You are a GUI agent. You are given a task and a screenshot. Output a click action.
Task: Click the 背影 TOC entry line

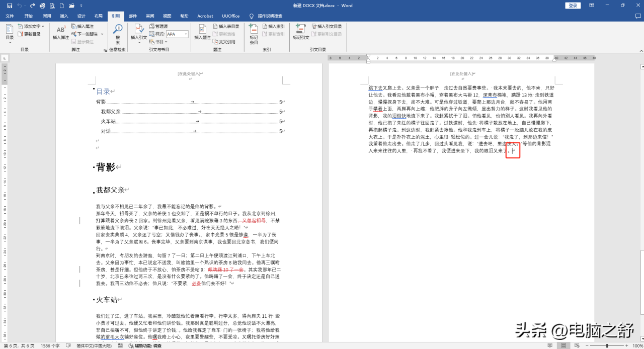pos(190,102)
